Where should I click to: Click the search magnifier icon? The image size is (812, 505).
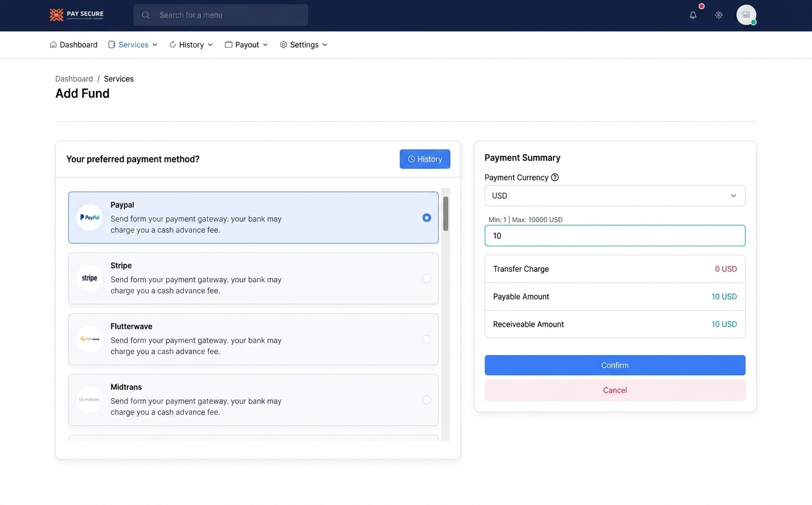(x=146, y=15)
